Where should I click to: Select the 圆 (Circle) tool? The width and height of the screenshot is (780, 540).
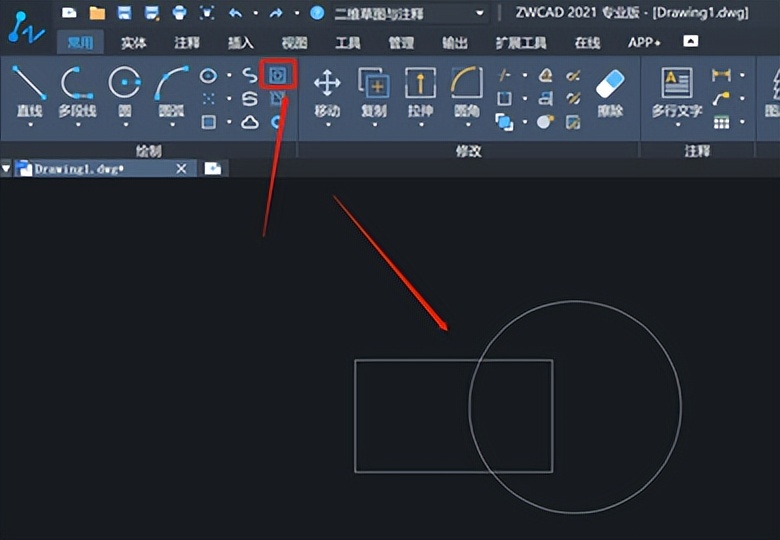124,92
